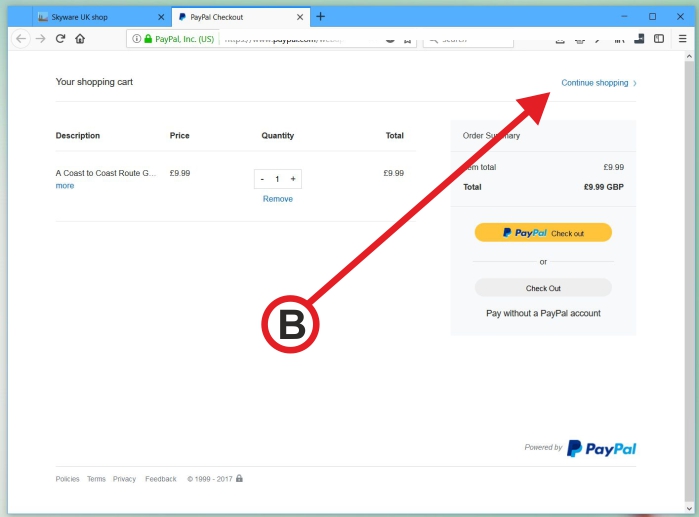
Task: Show the sidebar using sidebar icon
Action: 659,39
